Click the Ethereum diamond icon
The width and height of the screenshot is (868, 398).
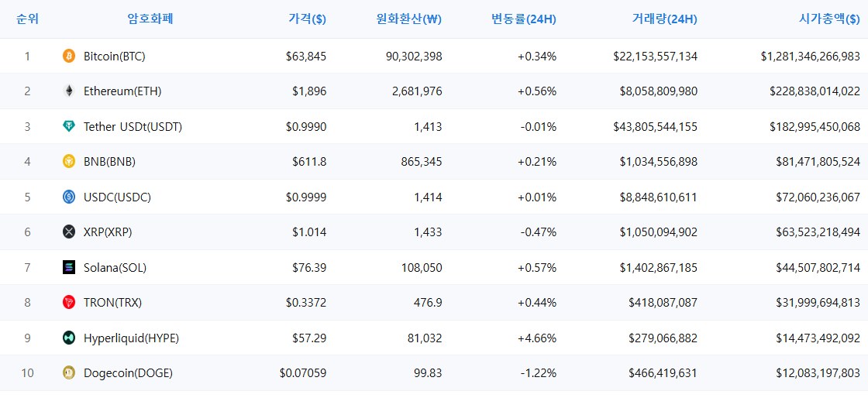point(69,91)
